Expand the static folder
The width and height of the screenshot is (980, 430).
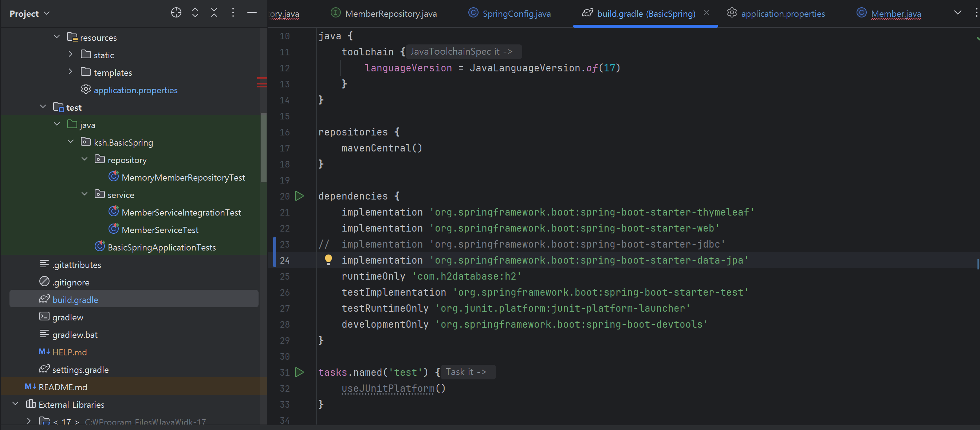point(70,54)
